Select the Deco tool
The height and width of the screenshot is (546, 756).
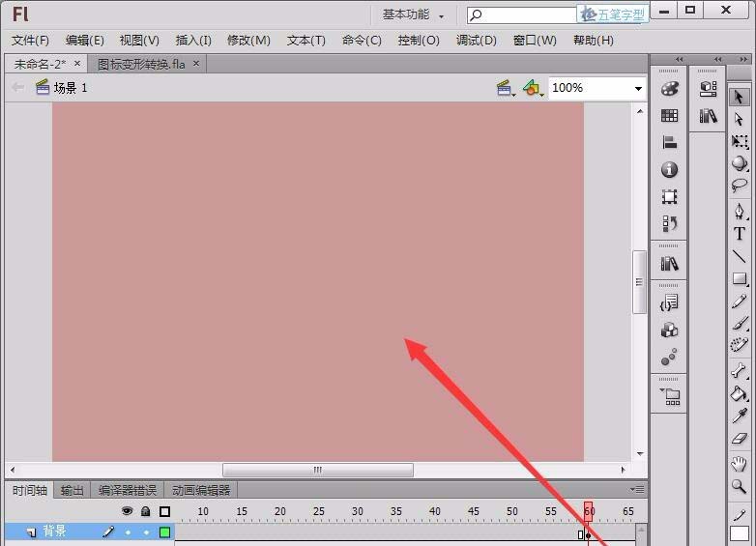click(740, 345)
